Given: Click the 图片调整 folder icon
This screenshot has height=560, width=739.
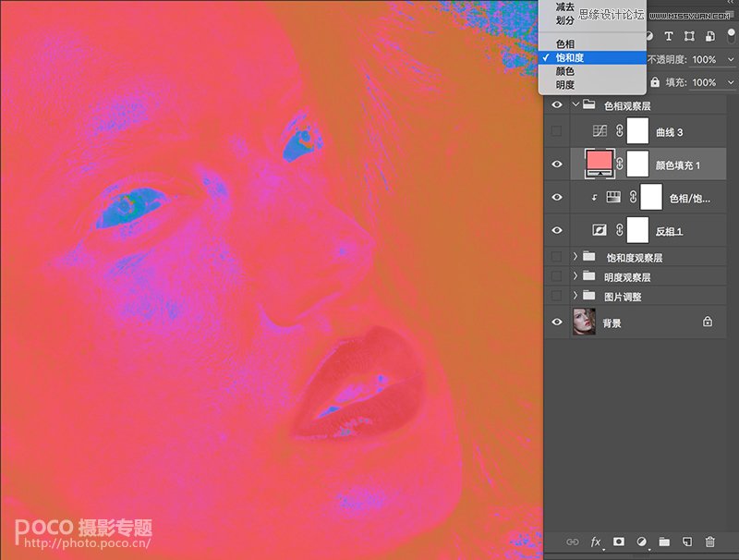Looking at the screenshot, I should pyautogui.click(x=588, y=296).
